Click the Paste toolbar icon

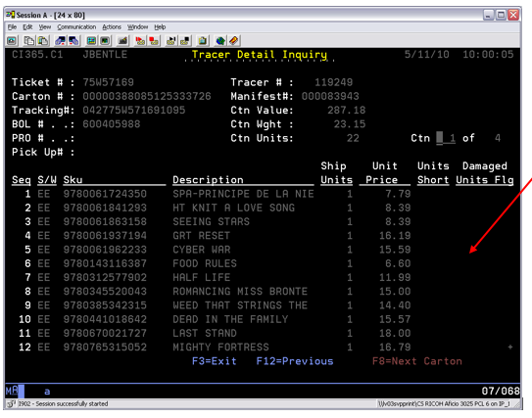point(43,41)
